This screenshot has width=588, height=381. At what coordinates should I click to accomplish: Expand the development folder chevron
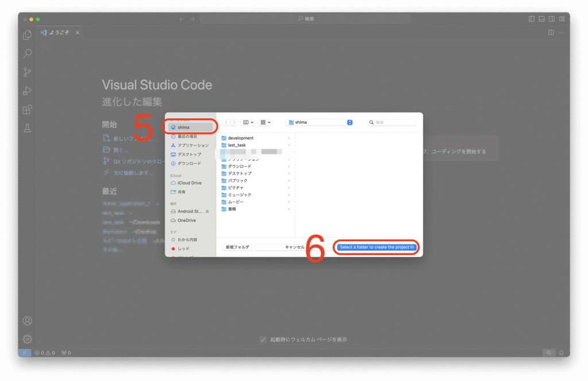(289, 138)
